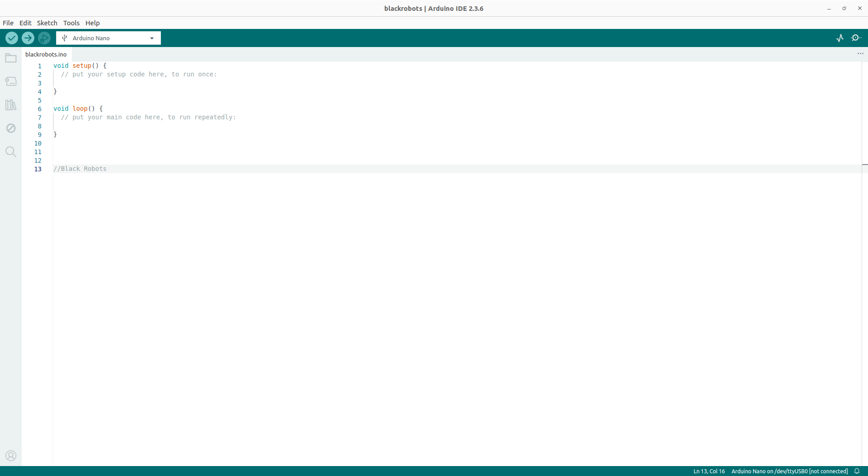This screenshot has width=868, height=476.
Task: Maximize the Arduino IDE window
Action: click(844, 9)
